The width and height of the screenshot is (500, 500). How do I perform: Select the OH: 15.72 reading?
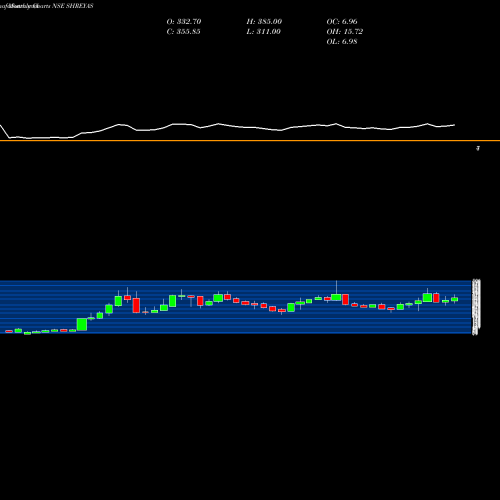tap(344, 32)
